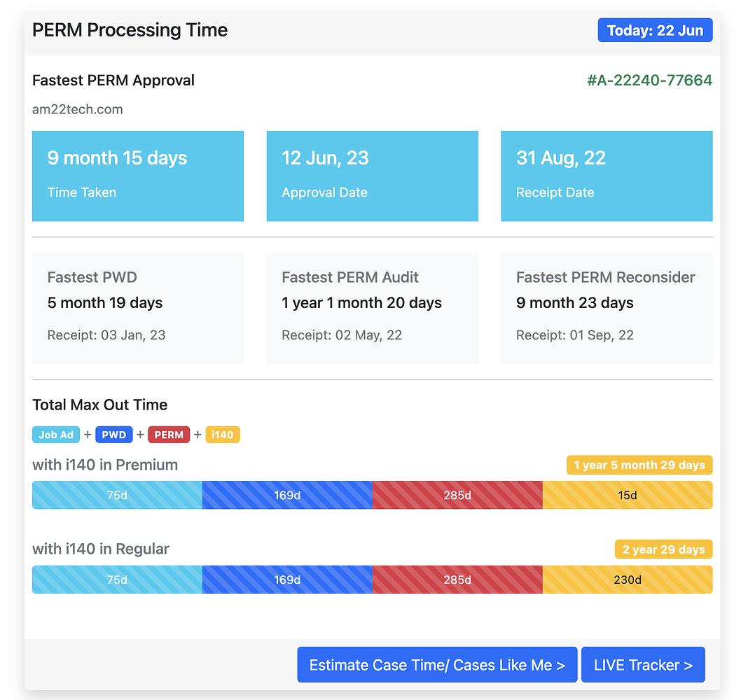Click the yellow i140 legend badge

tap(223, 435)
